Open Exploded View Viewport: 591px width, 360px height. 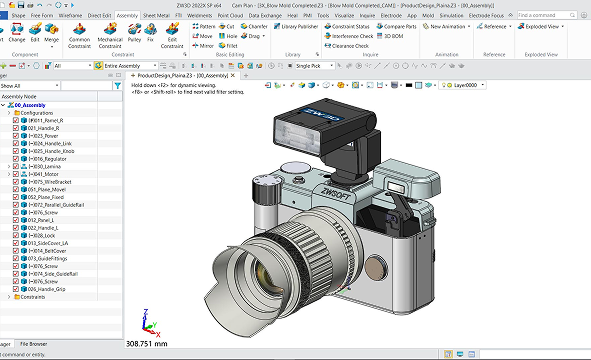pos(541,26)
